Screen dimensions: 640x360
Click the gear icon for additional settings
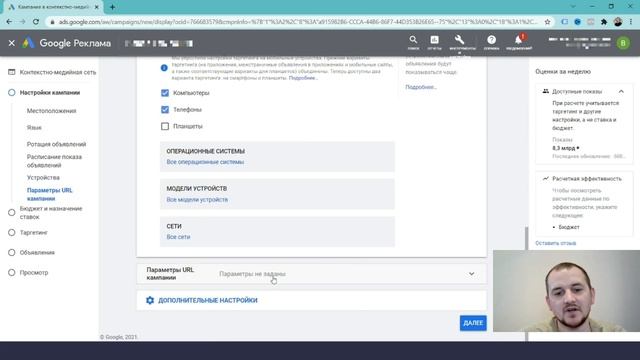(150, 300)
